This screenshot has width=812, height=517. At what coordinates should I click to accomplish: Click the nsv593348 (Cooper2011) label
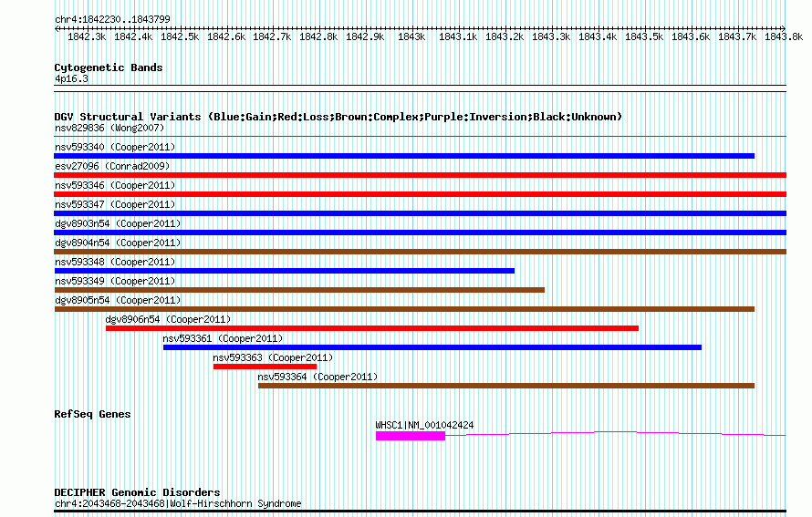pos(115,262)
